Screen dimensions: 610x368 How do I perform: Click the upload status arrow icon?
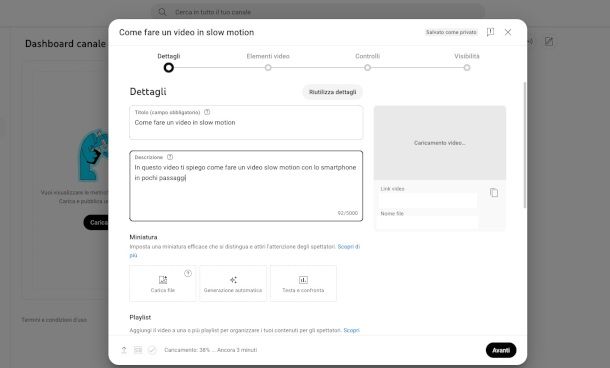coord(124,350)
